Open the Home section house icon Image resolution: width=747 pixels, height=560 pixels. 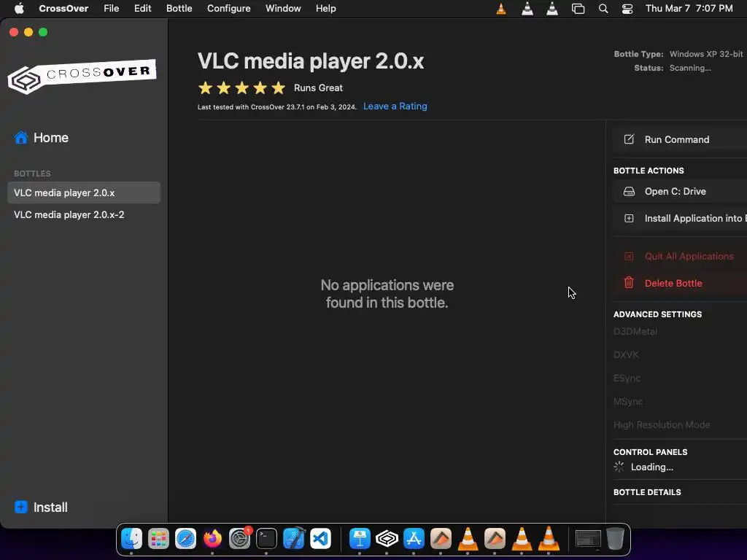click(21, 138)
